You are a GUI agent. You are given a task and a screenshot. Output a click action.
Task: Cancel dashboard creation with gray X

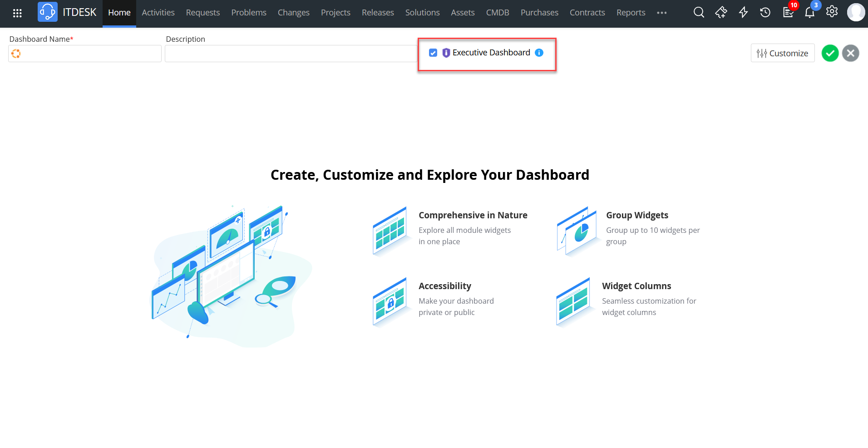click(850, 53)
